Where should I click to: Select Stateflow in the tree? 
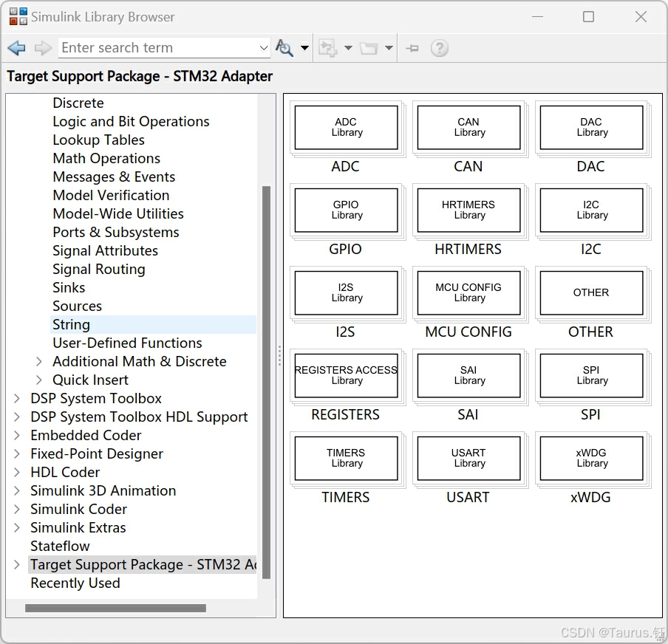pyautogui.click(x=60, y=546)
